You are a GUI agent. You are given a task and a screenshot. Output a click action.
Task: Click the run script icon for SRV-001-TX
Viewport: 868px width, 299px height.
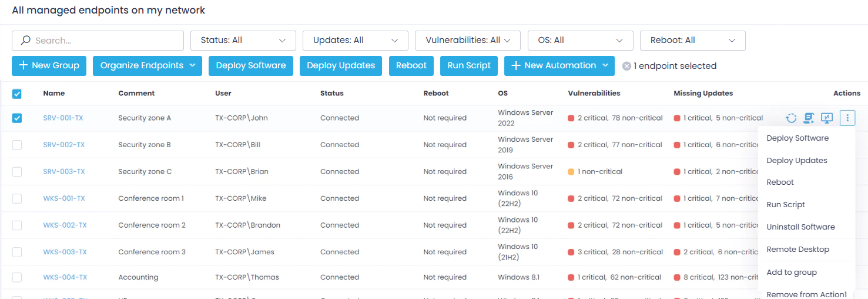tap(809, 118)
